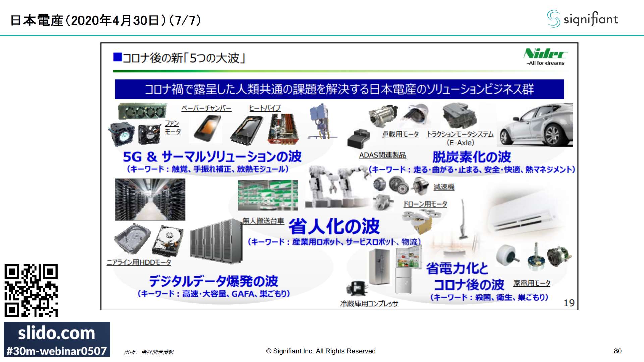This screenshot has width=644, height=362.
Task: Click the refrigerator compressor image
Action: click(x=357, y=288)
